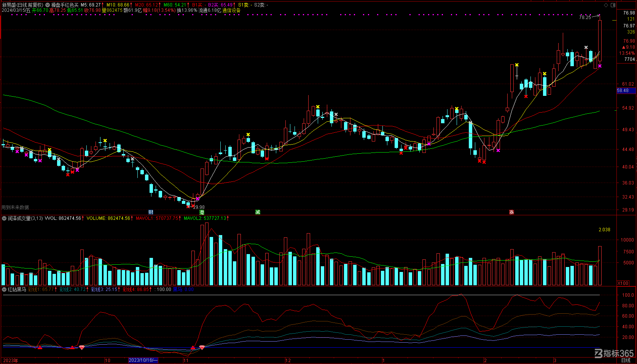The width and height of the screenshot is (637, 364).
Task: Click the 2023年 label on the time axis
Action: coord(11,360)
